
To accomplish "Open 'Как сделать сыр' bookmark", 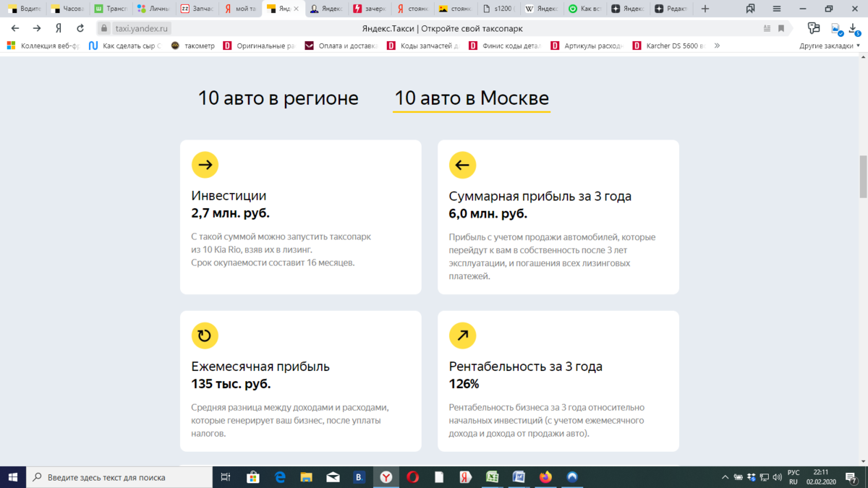I will [x=124, y=46].
